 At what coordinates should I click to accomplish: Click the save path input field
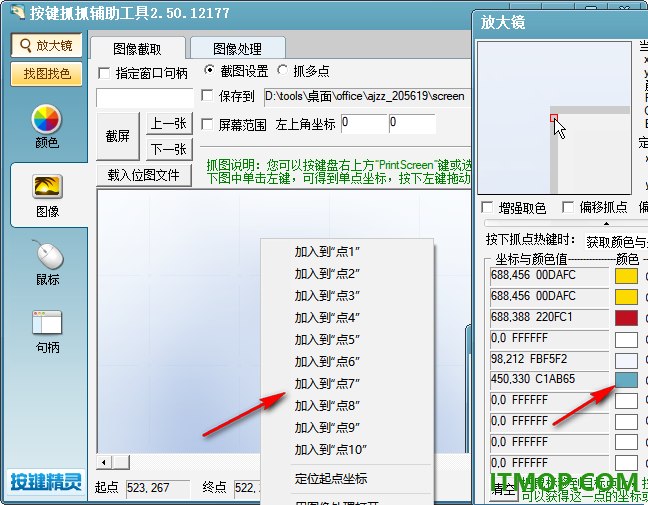click(367, 97)
